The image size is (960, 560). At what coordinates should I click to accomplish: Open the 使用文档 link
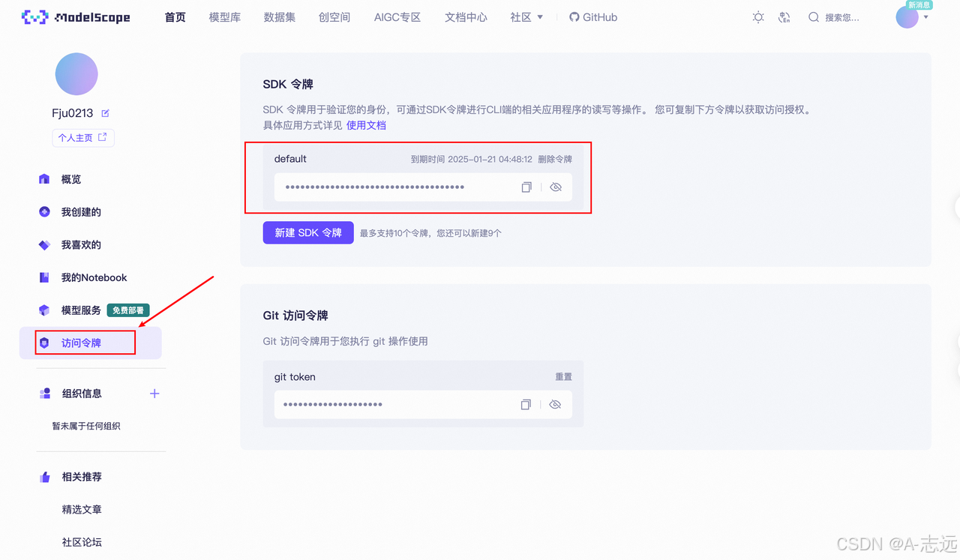tap(366, 125)
